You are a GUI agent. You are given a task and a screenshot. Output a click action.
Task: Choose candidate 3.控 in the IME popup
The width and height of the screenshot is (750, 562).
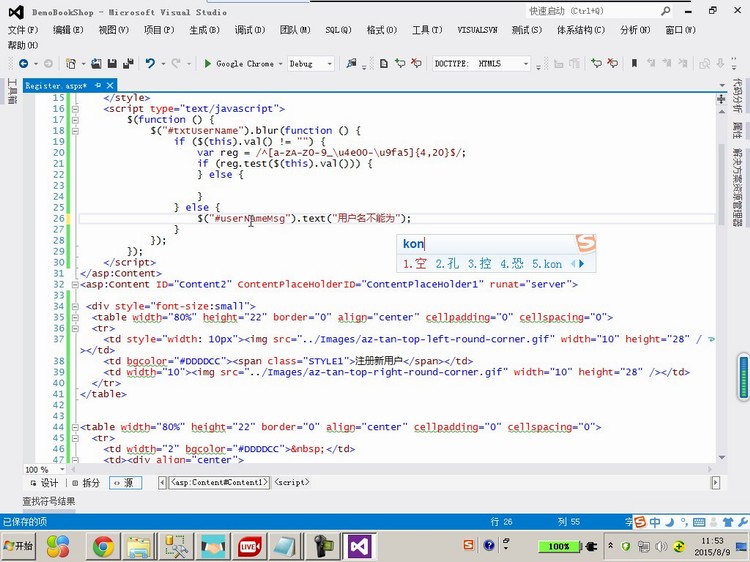(480, 264)
